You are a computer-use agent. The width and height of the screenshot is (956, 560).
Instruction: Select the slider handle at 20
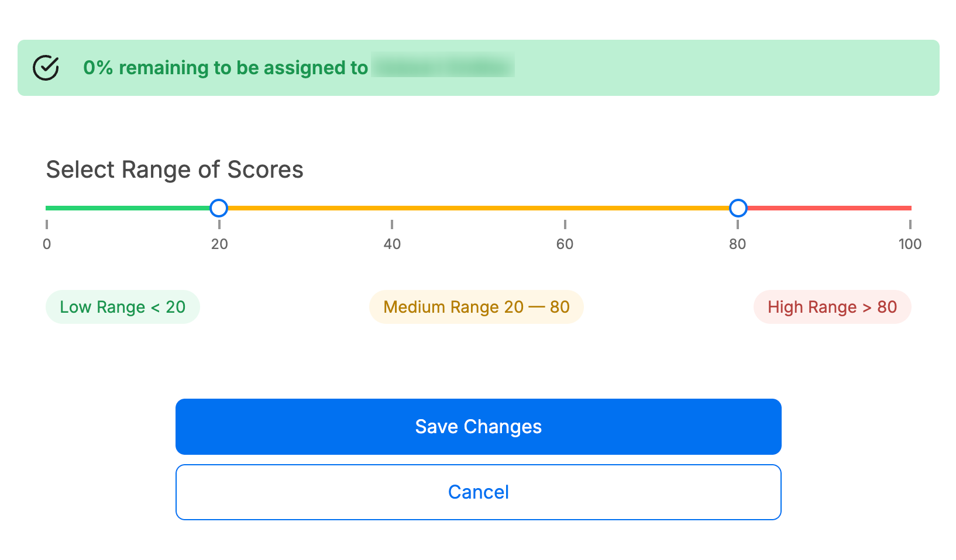[219, 208]
